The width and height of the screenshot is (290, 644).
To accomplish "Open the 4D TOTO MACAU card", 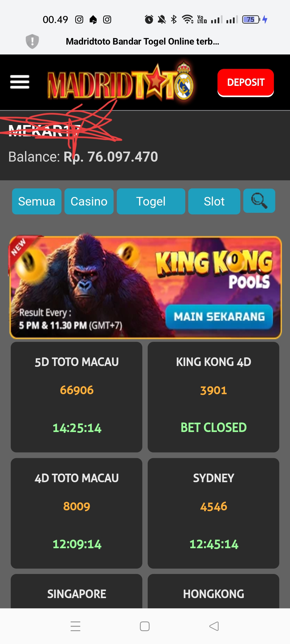I will pos(77,513).
